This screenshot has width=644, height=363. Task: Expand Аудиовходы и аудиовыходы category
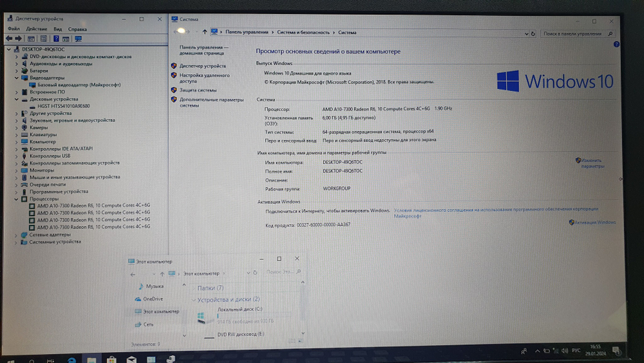coord(17,64)
